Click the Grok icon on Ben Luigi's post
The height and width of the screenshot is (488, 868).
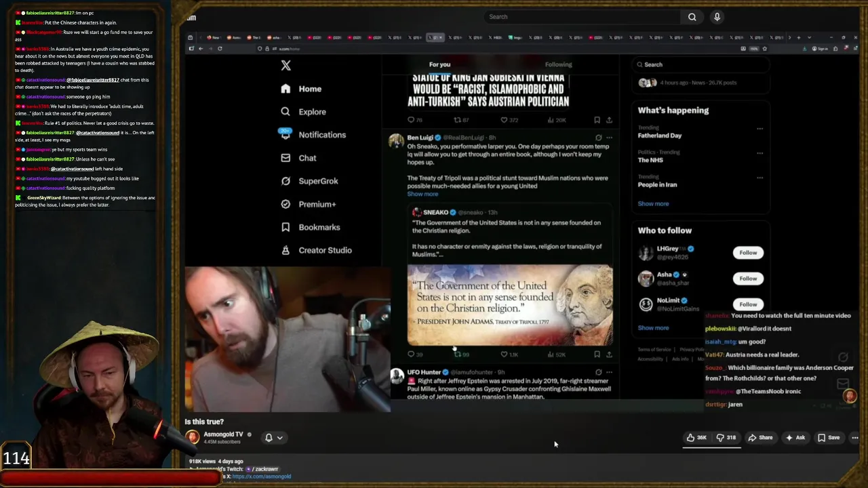point(598,138)
